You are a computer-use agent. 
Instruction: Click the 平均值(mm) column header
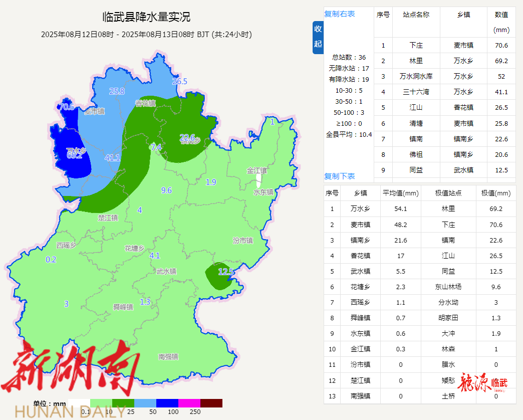(400, 193)
